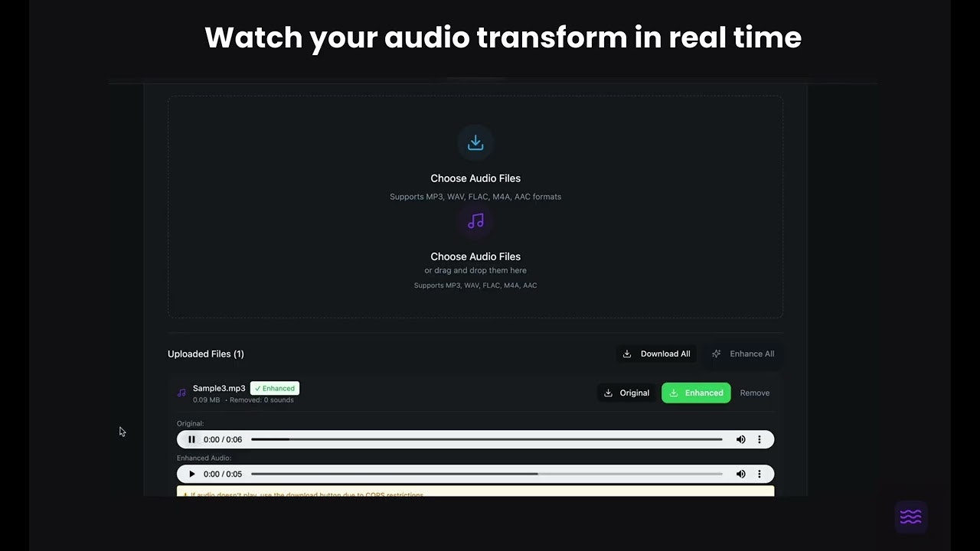Click the CORS restrictions warning banner
The height and width of the screenshot is (551, 980).
tap(475, 493)
